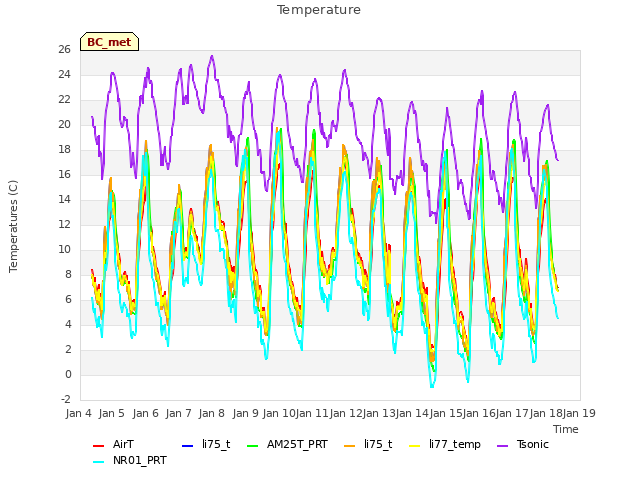The height and width of the screenshot is (480, 640).
Task: Click the 4 y-axis tick label
Action: click(x=68, y=324)
